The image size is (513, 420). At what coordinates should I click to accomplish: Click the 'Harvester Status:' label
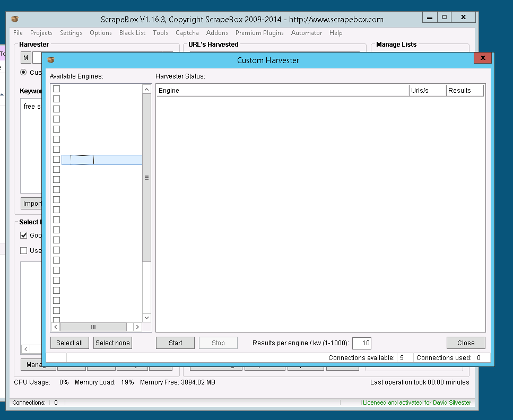tap(180, 76)
